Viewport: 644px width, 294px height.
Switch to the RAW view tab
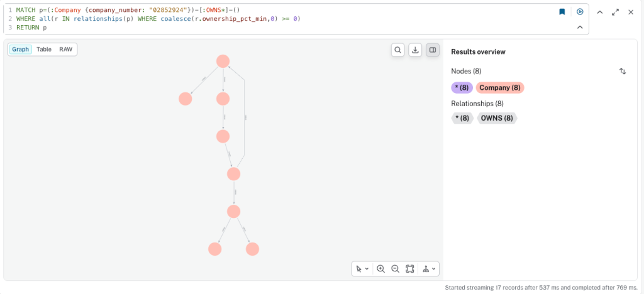point(65,49)
